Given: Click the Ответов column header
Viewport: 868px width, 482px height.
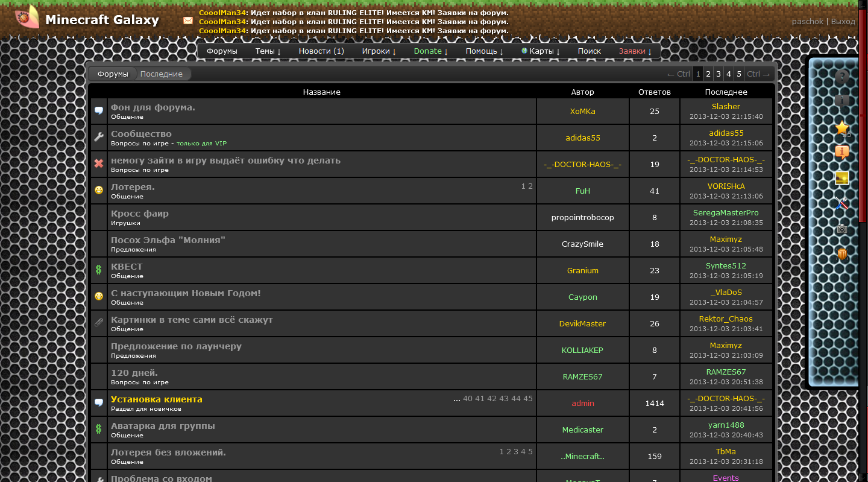Looking at the screenshot, I should tap(655, 92).
